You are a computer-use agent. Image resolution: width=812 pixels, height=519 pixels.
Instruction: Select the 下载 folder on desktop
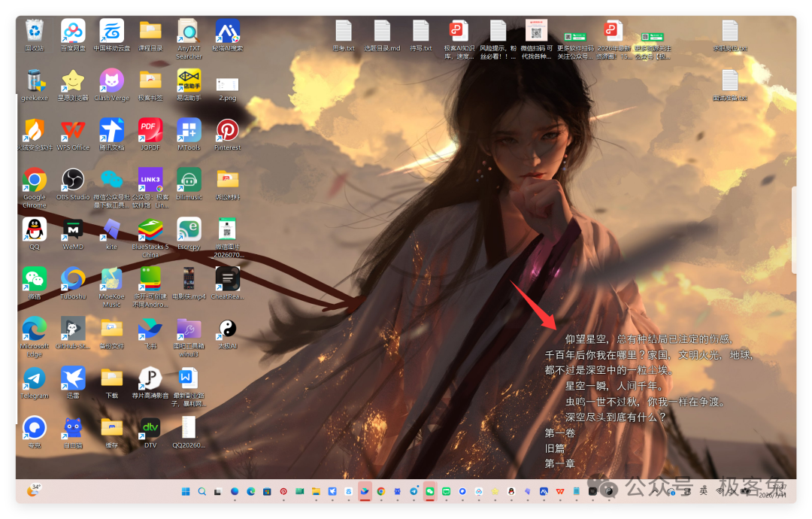112,383
